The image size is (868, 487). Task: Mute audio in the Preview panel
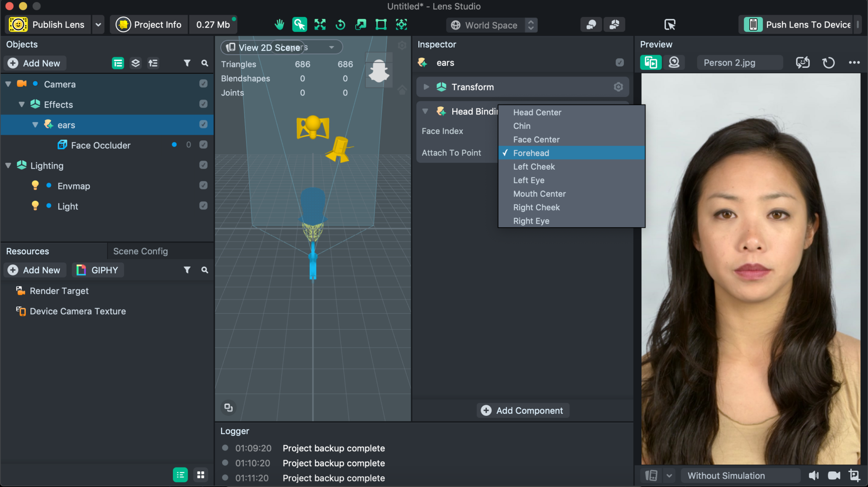(814, 475)
